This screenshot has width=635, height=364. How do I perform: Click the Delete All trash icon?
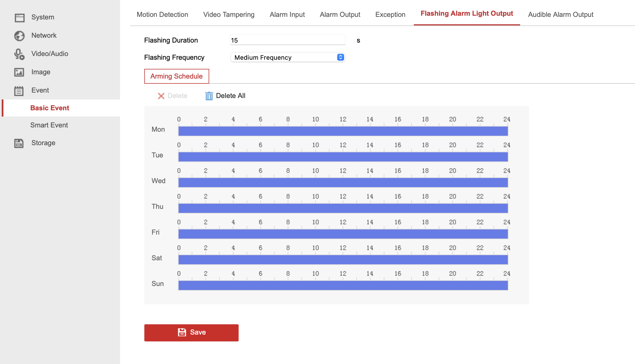209,96
